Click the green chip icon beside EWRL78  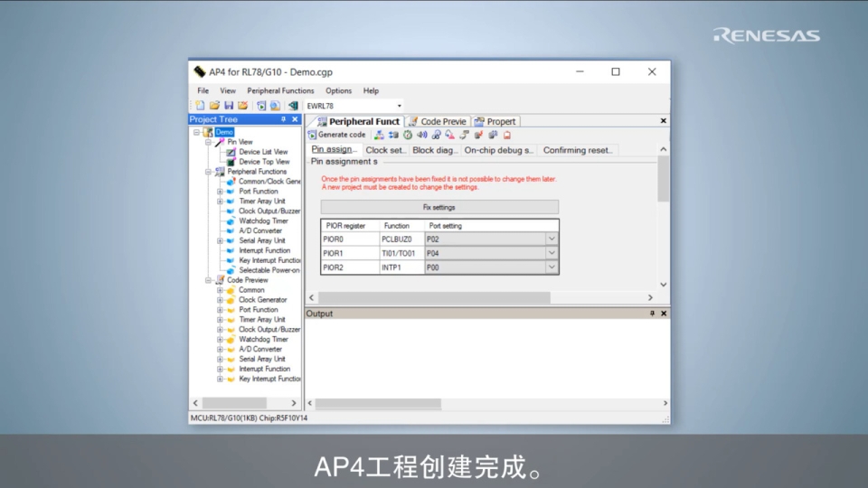point(293,106)
